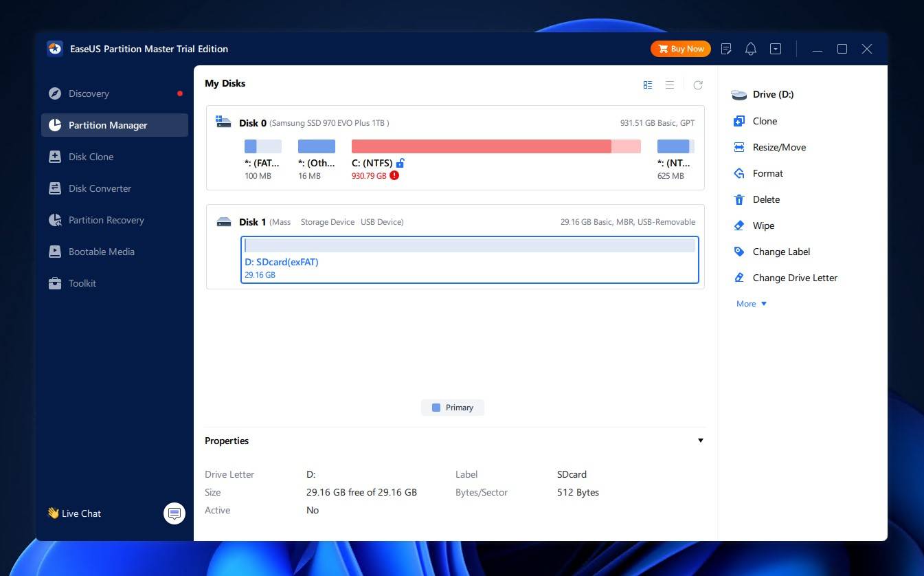Click the red warning icon on C:

[394, 176]
